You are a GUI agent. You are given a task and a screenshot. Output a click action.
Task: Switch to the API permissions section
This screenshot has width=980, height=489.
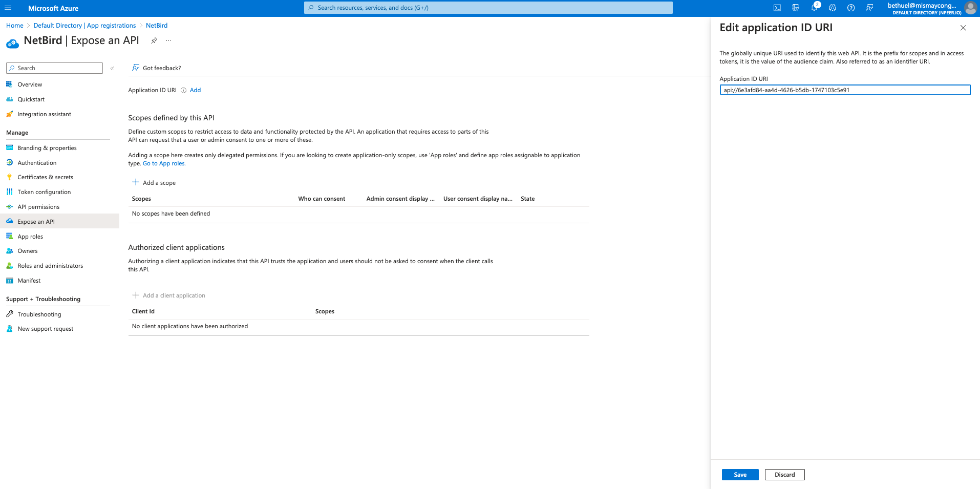click(x=38, y=207)
